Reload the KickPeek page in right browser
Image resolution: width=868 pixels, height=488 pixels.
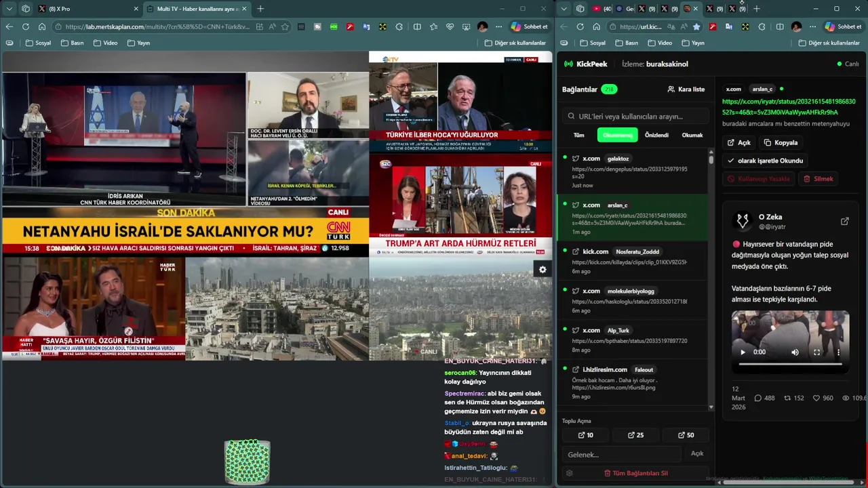coord(580,26)
